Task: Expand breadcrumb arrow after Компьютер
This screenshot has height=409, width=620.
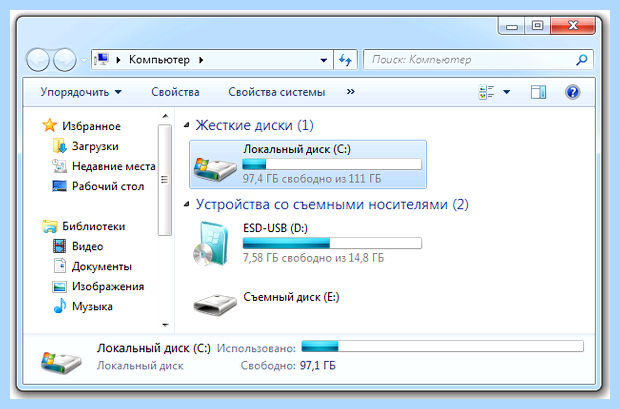Action: [x=201, y=60]
